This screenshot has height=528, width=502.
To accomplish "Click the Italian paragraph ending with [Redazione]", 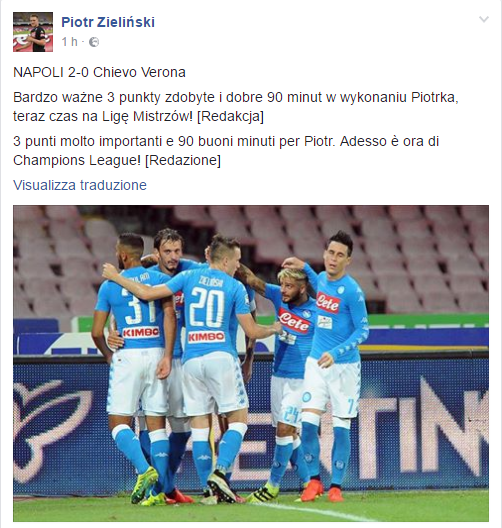I will tap(226, 151).
